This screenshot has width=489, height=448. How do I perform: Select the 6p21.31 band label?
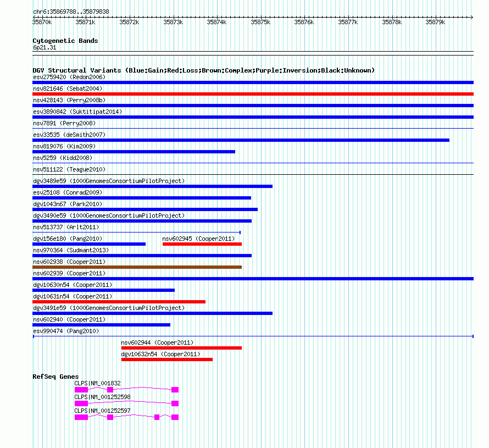(45, 47)
